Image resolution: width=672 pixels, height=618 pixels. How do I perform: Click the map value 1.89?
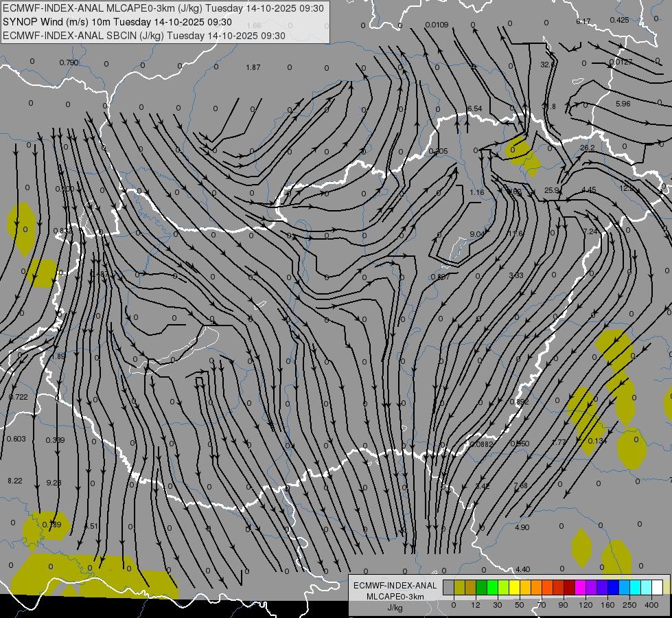pyautogui.click(x=58, y=357)
